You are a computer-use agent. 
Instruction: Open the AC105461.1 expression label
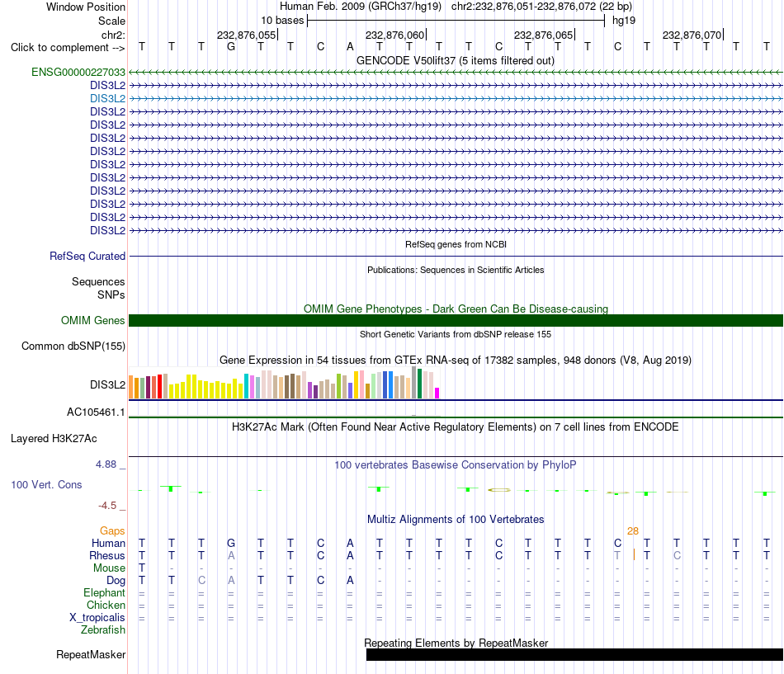coord(96,412)
